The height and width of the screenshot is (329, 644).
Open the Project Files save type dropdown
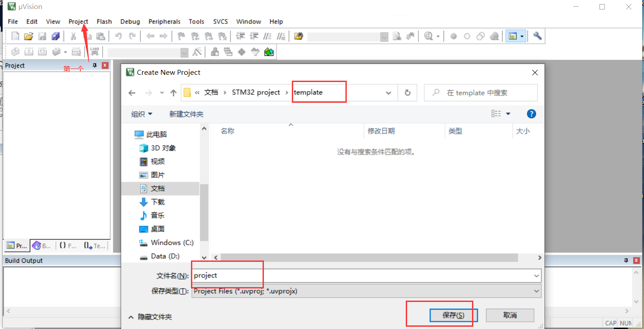click(536, 291)
